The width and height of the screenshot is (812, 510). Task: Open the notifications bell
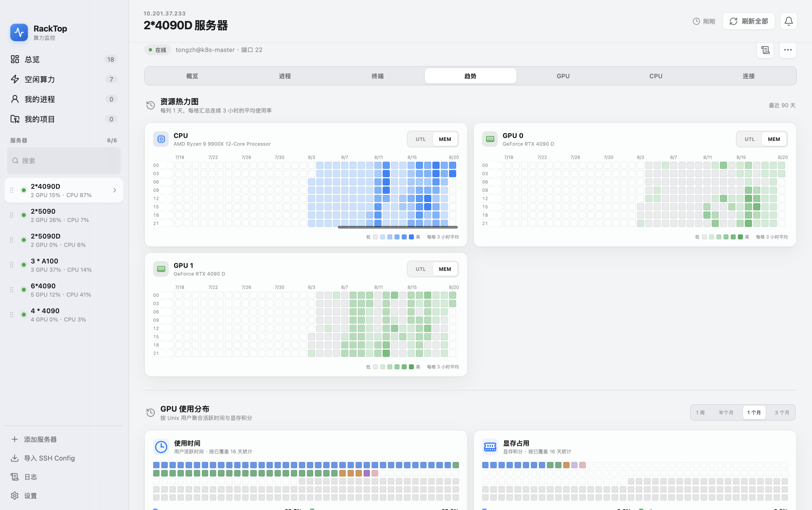pos(788,21)
